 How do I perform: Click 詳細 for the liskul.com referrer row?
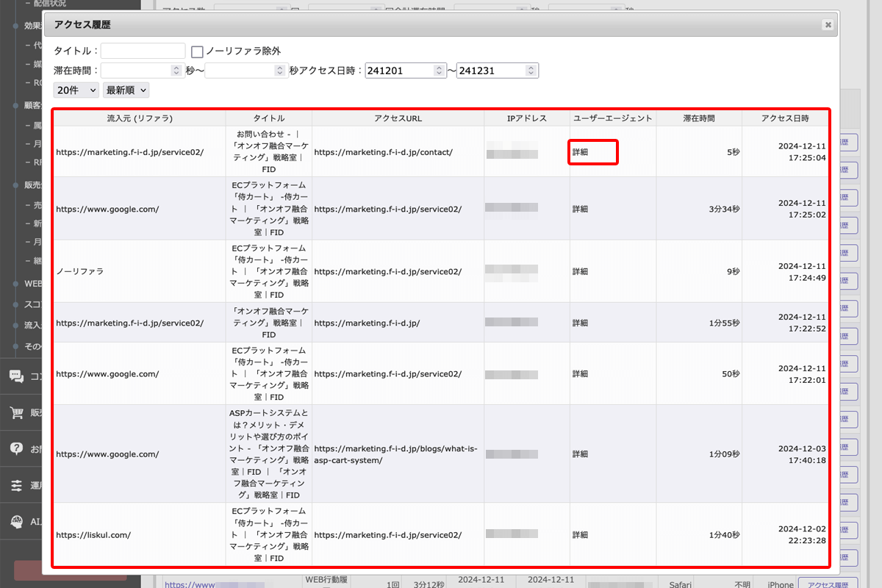coord(581,534)
